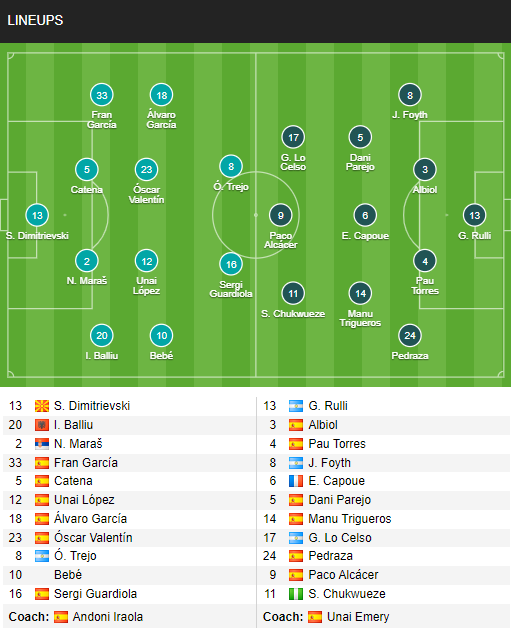Click the Nigerian flag beside S. Chukwueze

pyautogui.click(x=296, y=594)
